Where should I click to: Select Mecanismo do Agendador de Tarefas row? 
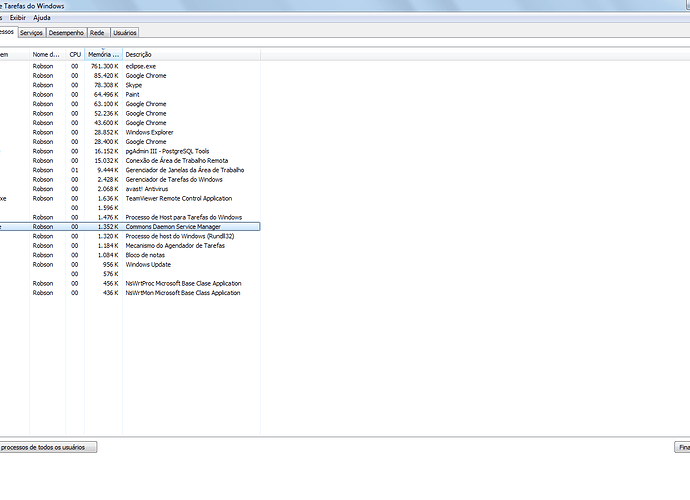[x=130, y=246]
